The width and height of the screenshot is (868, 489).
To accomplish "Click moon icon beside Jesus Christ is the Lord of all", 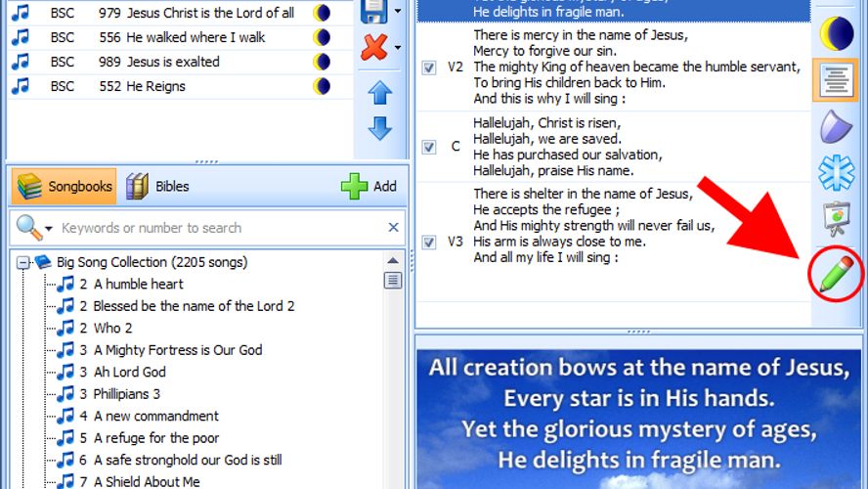I will tap(322, 13).
